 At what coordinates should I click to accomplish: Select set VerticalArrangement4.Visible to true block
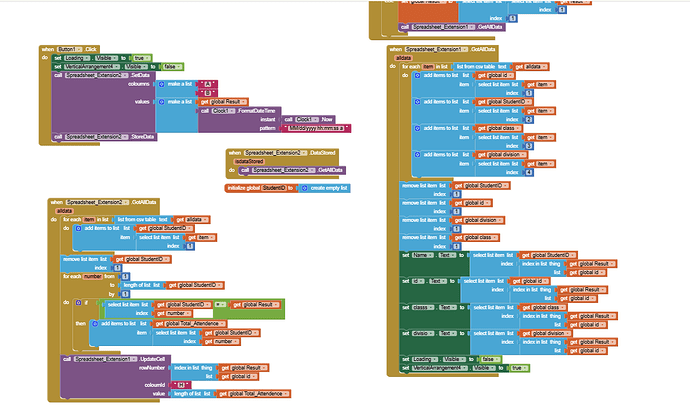465,368
